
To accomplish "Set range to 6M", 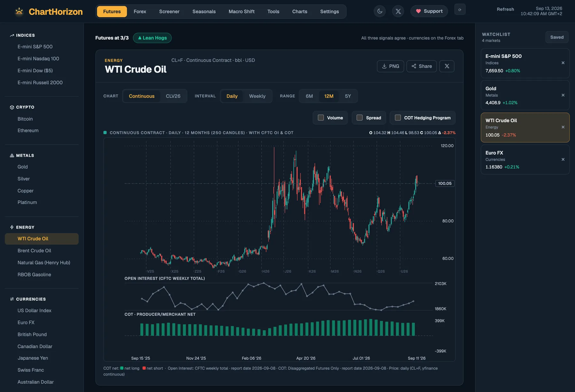I will pos(309,96).
